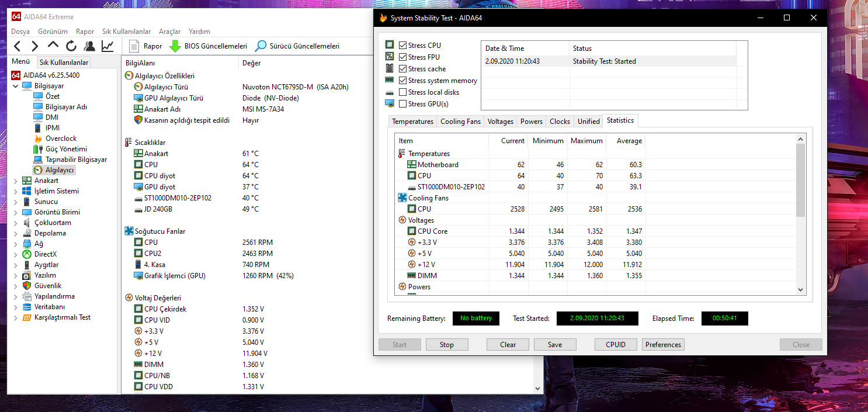
Task: Open Güç Yönetimi tree item
Action: click(60, 149)
